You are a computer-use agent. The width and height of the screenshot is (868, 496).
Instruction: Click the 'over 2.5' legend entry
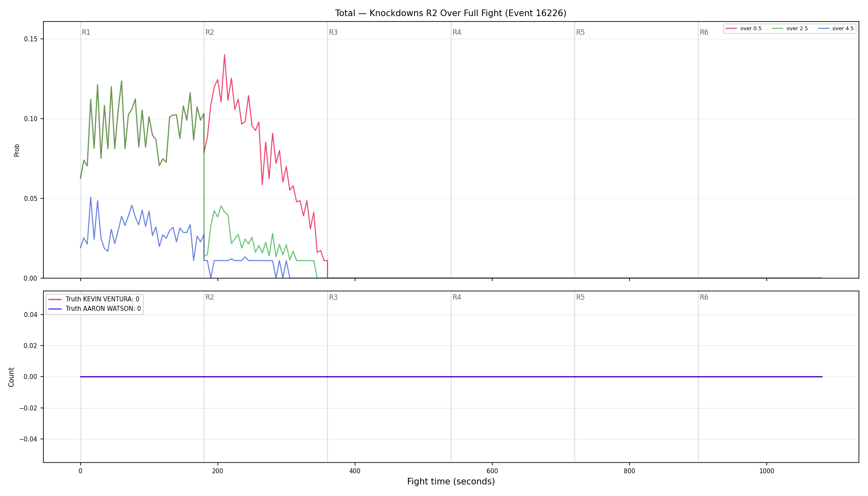(x=790, y=29)
